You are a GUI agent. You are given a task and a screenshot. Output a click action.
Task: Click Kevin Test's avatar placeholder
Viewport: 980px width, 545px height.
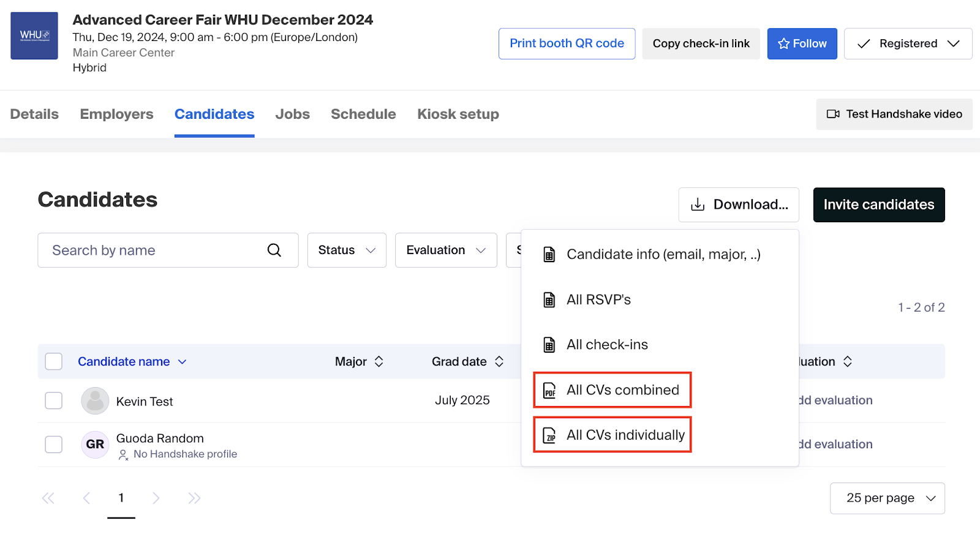[95, 401]
